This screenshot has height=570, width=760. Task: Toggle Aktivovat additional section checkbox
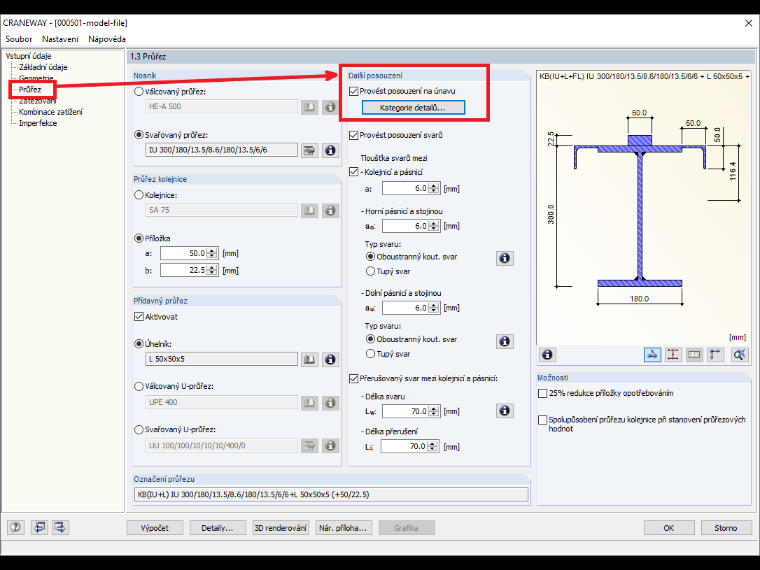[x=139, y=317]
